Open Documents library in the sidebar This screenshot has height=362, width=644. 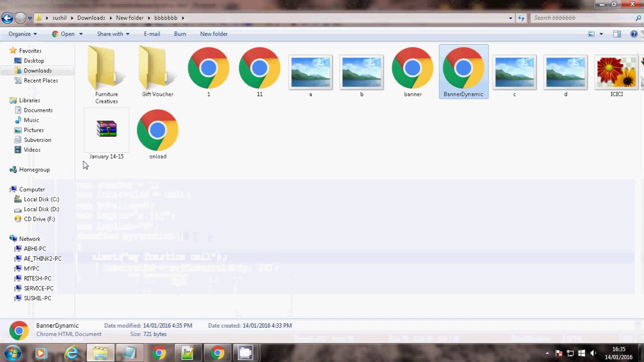38,110
